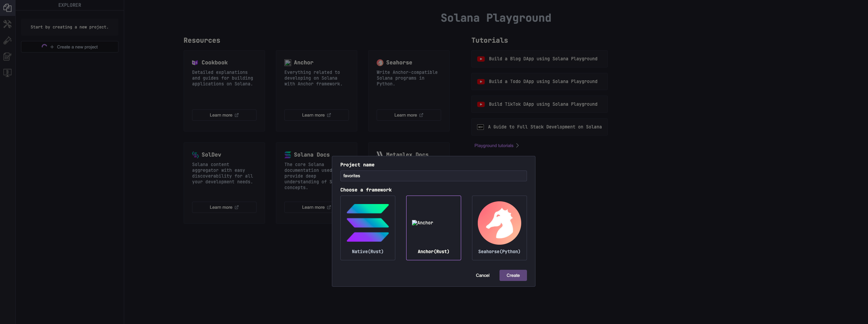Click the Cookbook card title

tap(214, 63)
